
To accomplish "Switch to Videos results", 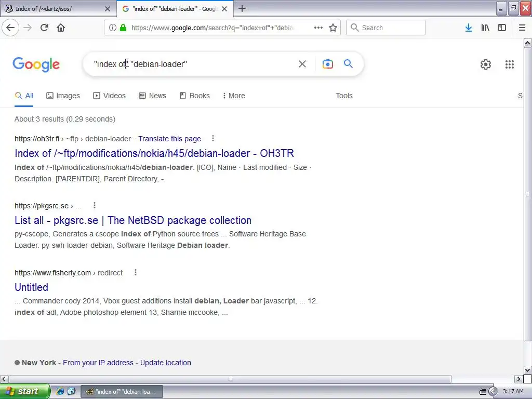I will click(x=109, y=96).
